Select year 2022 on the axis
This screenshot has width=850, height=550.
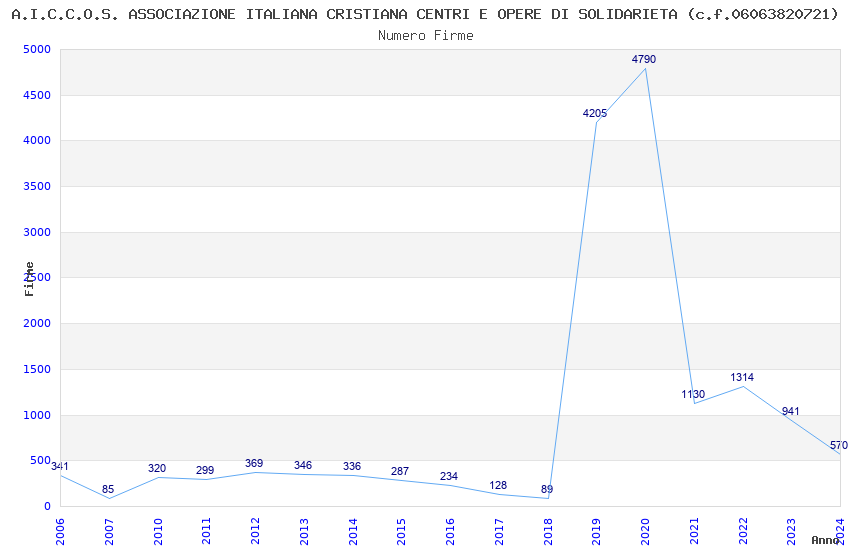tap(743, 531)
